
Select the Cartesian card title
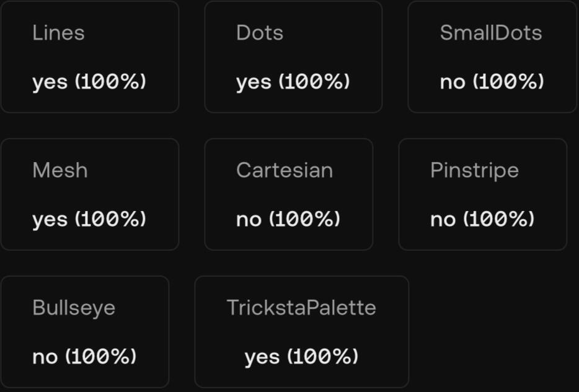284,170
